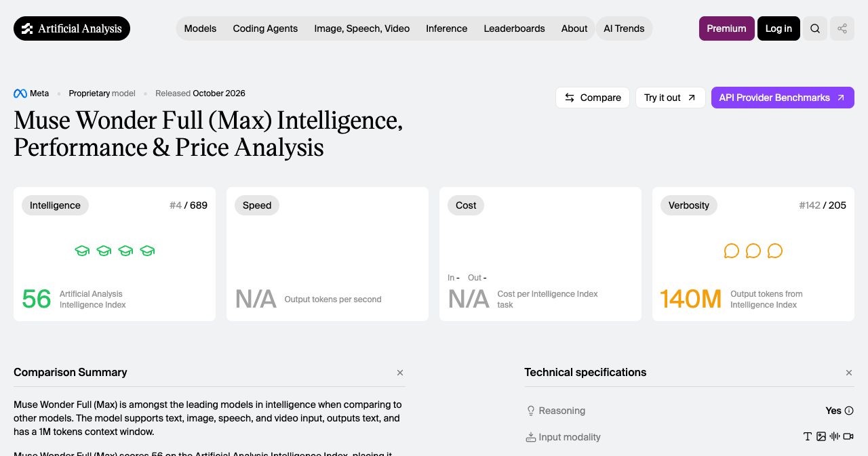Click the Meta creator link

click(31, 94)
